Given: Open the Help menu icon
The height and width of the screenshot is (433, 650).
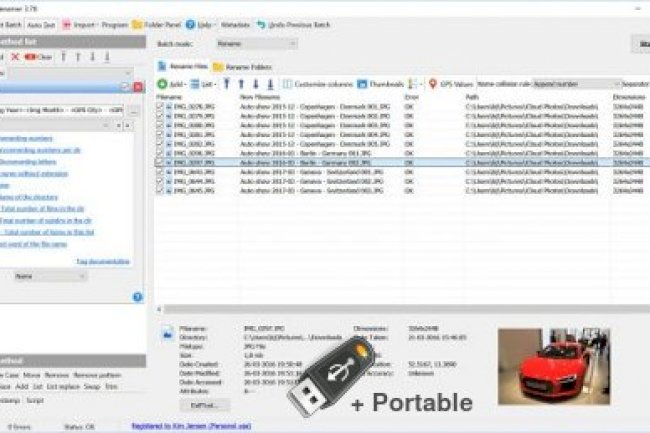Looking at the screenshot, I should [190, 25].
